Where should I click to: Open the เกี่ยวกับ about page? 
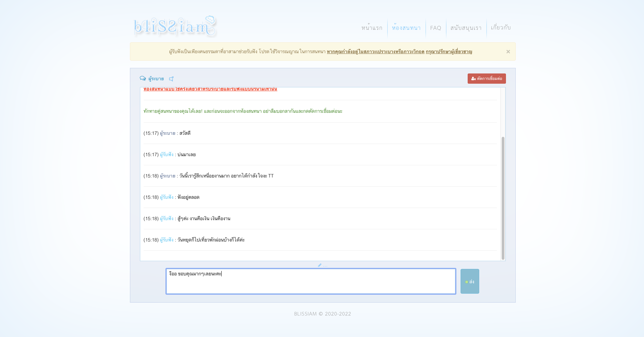pyautogui.click(x=501, y=28)
